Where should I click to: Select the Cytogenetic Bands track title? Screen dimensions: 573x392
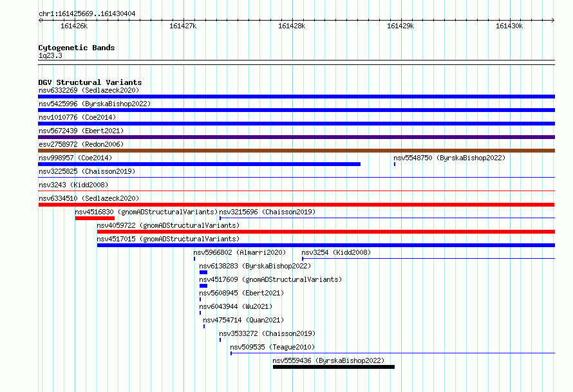pos(77,48)
